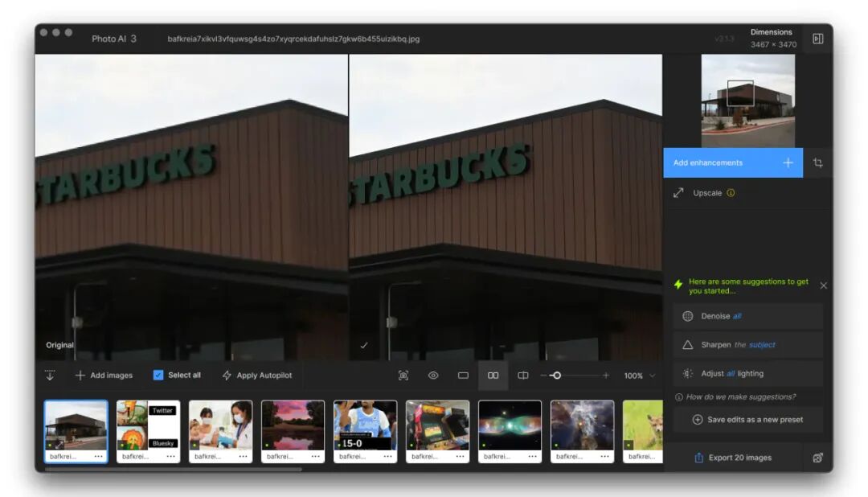Toggle the Select all checkbox

click(158, 375)
